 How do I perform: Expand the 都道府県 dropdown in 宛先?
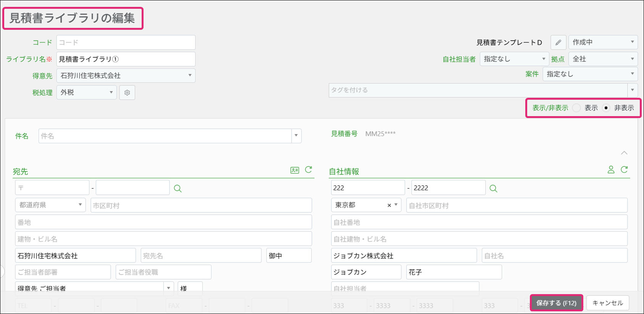[50, 205]
